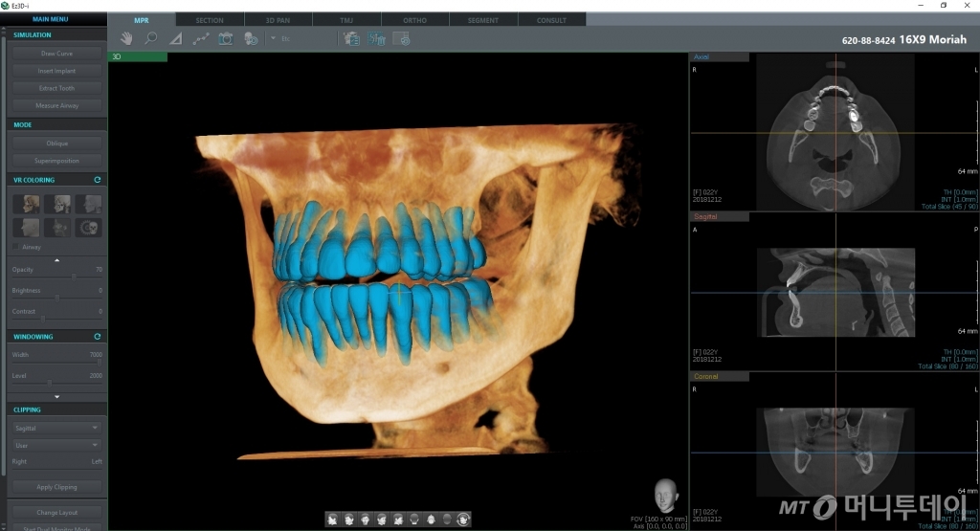Activate Oblique mode
The height and width of the screenshot is (531, 980).
[56, 144]
